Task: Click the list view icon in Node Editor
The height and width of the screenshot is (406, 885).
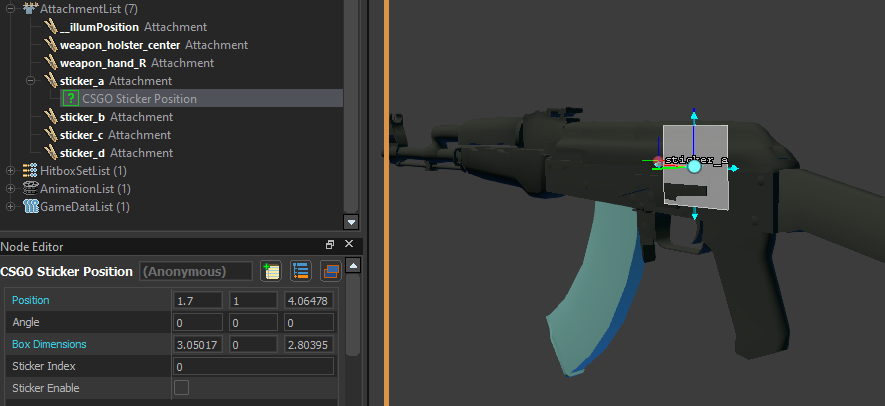Action: click(300, 271)
